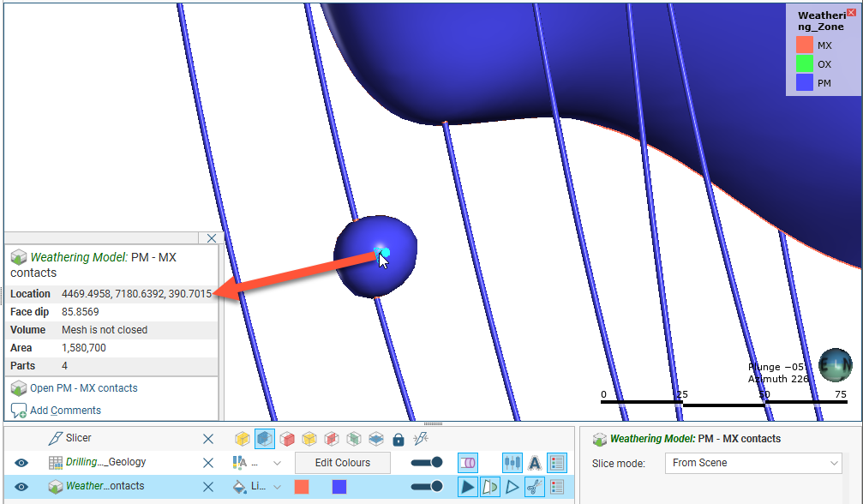Click the slicer lock icon
The width and height of the screenshot is (863, 504).
(x=398, y=439)
